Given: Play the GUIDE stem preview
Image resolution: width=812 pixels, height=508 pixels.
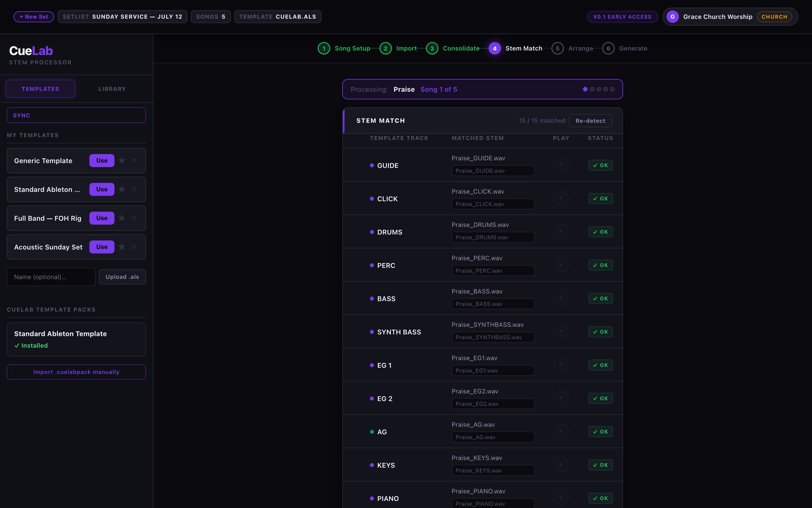Looking at the screenshot, I should tap(561, 165).
